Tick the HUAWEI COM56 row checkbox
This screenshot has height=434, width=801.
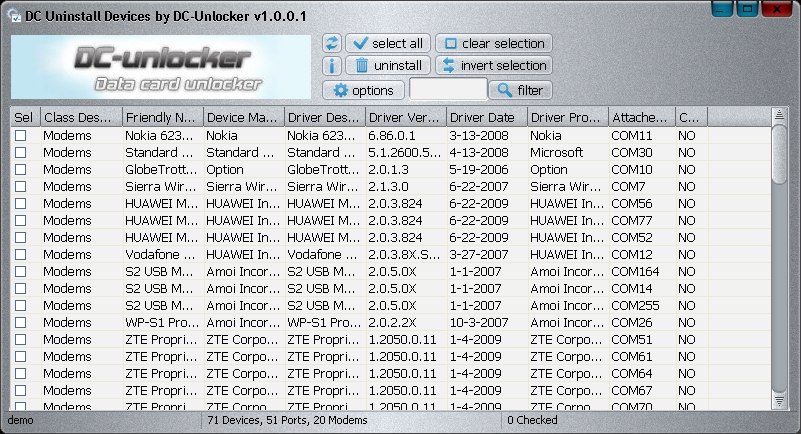(x=20, y=204)
